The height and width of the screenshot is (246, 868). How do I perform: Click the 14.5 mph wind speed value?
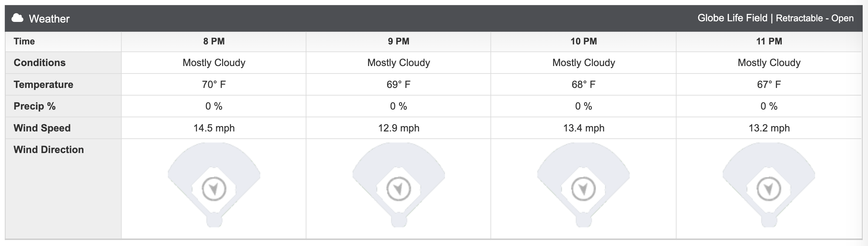point(214,128)
